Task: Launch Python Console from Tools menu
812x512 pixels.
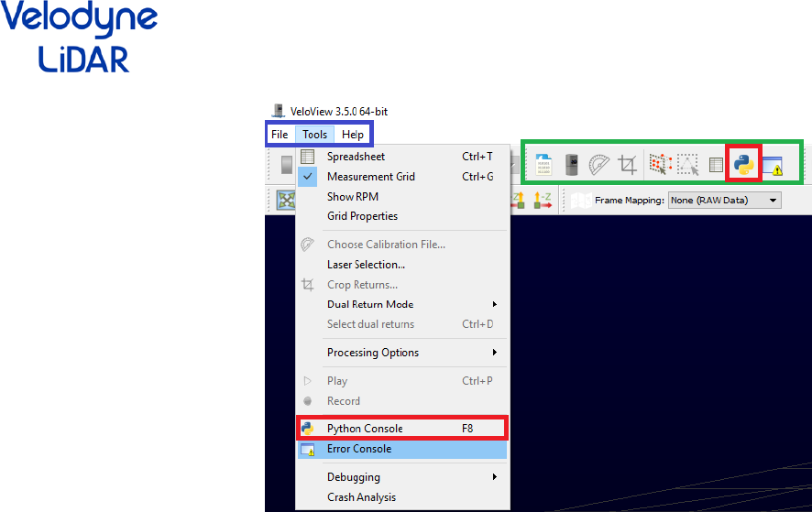Action: 402,428
